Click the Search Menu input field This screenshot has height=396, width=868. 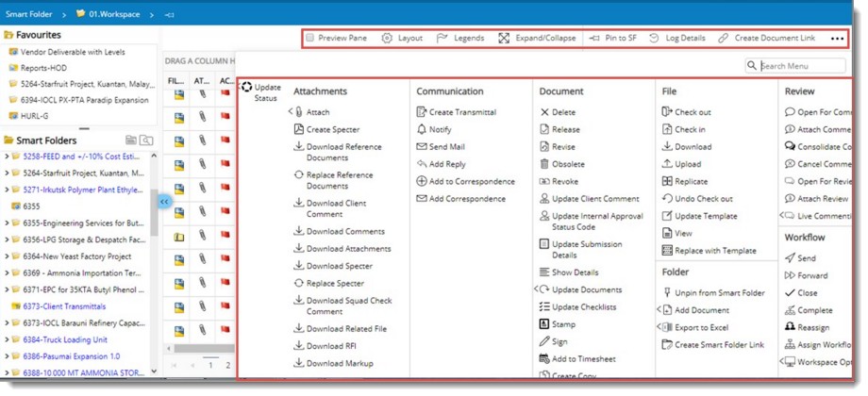tap(801, 66)
